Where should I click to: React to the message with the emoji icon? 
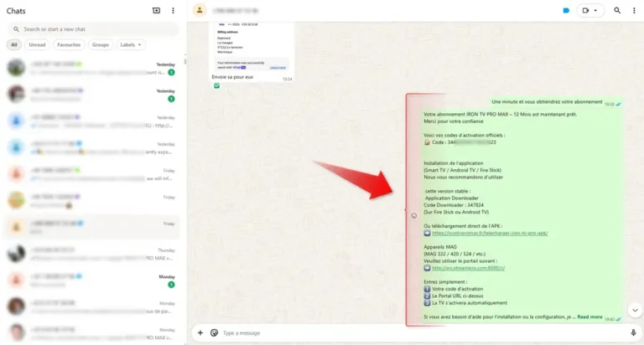click(x=413, y=215)
